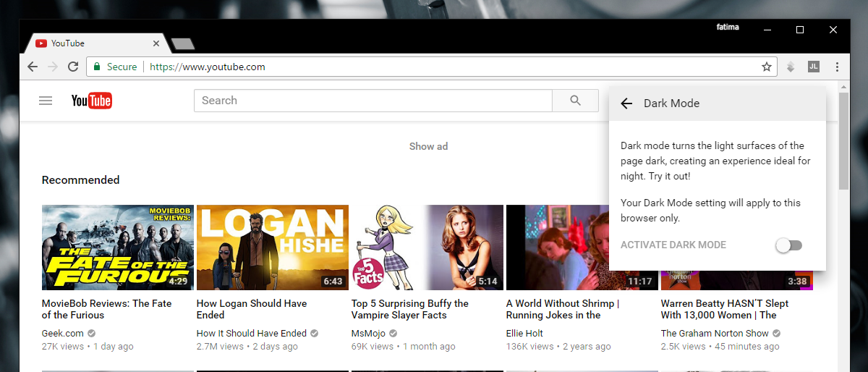
Task: Visit the How It Should Have Ended channel
Action: click(x=252, y=334)
